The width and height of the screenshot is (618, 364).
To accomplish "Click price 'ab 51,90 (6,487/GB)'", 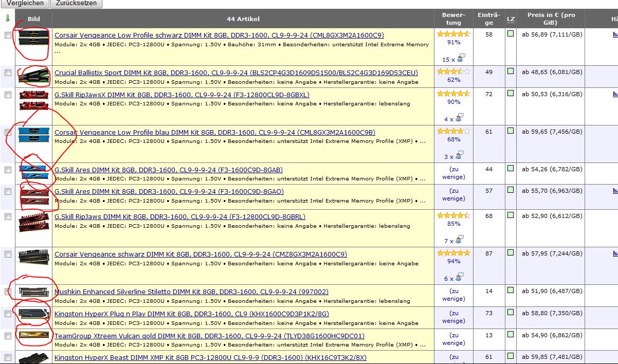I will [x=552, y=292].
